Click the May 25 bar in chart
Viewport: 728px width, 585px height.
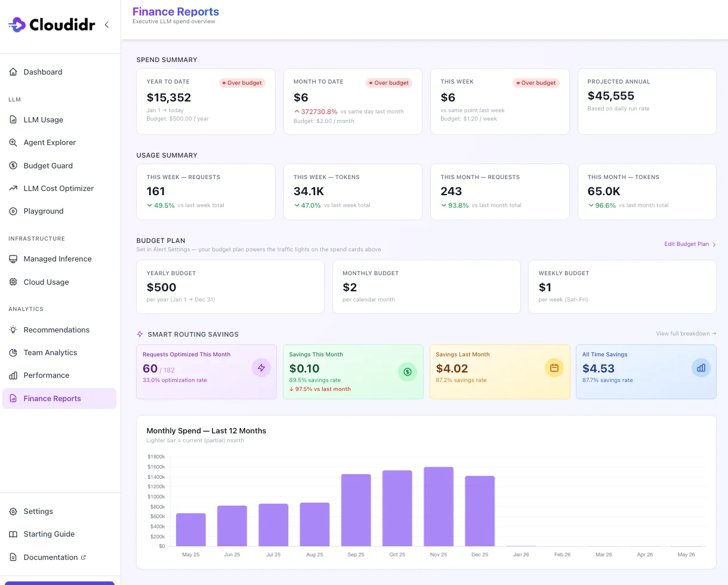(x=191, y=530)
